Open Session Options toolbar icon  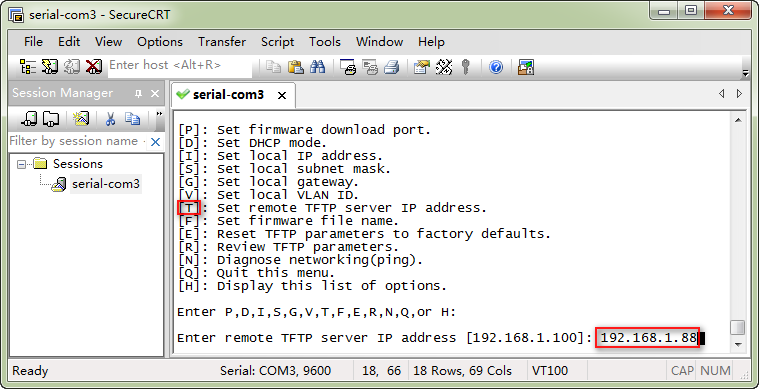click(x=422, y=67)
